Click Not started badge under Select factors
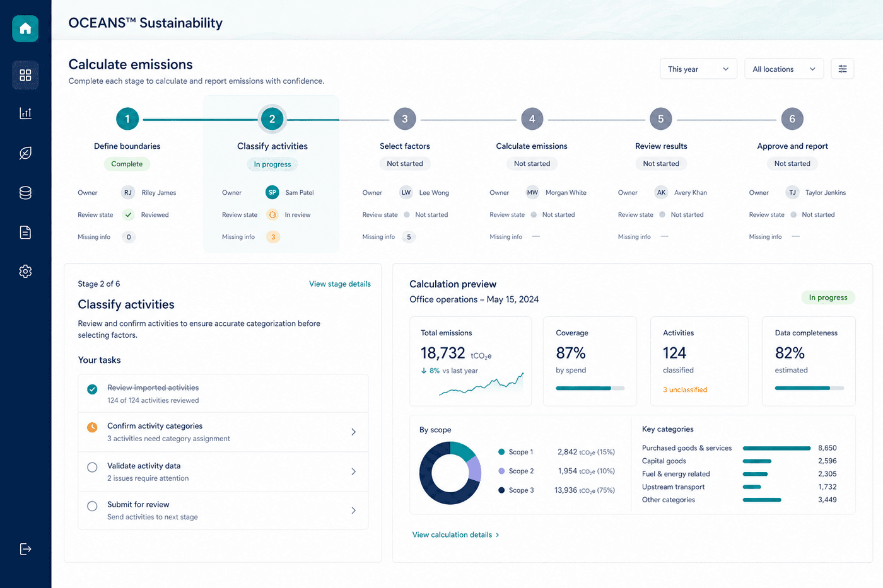883x588 pixels. click(405, 163)
